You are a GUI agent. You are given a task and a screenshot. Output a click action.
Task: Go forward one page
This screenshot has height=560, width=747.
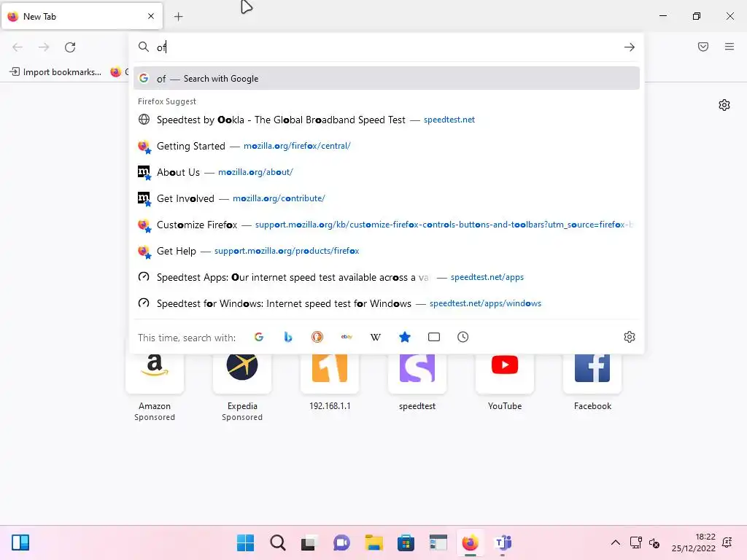pos(44,47)
